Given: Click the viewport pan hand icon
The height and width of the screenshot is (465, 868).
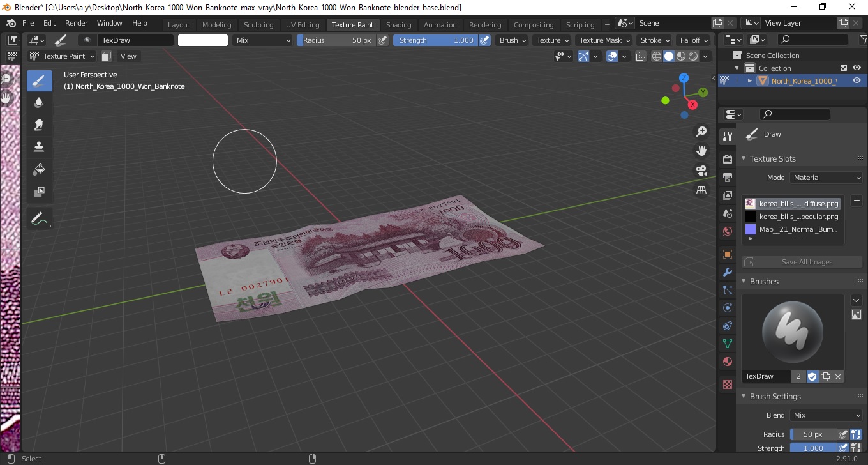Looking at the screenshot, I should pyautogui.click(x=701, y=151).
